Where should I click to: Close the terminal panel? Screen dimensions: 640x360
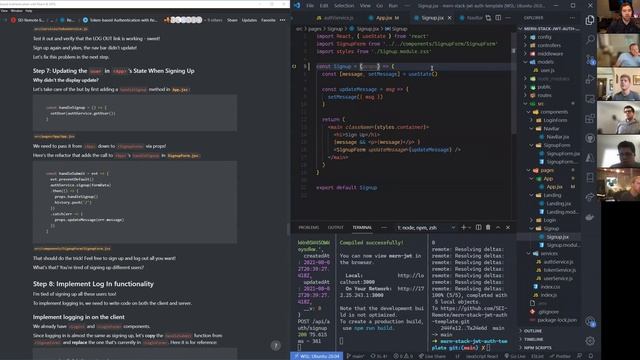click(x=508, y=227)
